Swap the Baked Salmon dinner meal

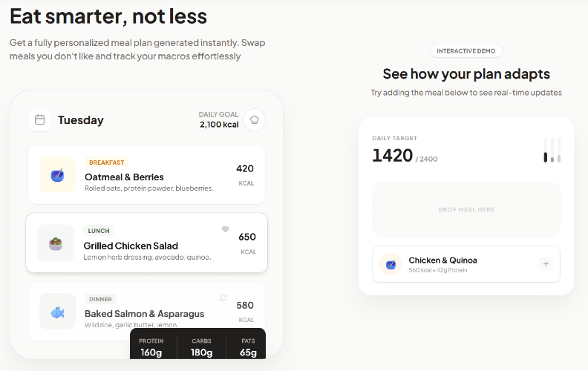(223, 298)
